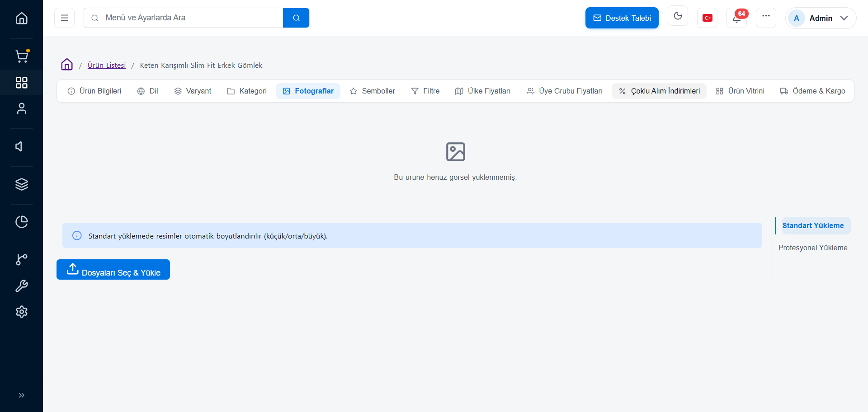Select the Fotograflar tab
This screenshot has height=412, width=868.
point(308,91)
